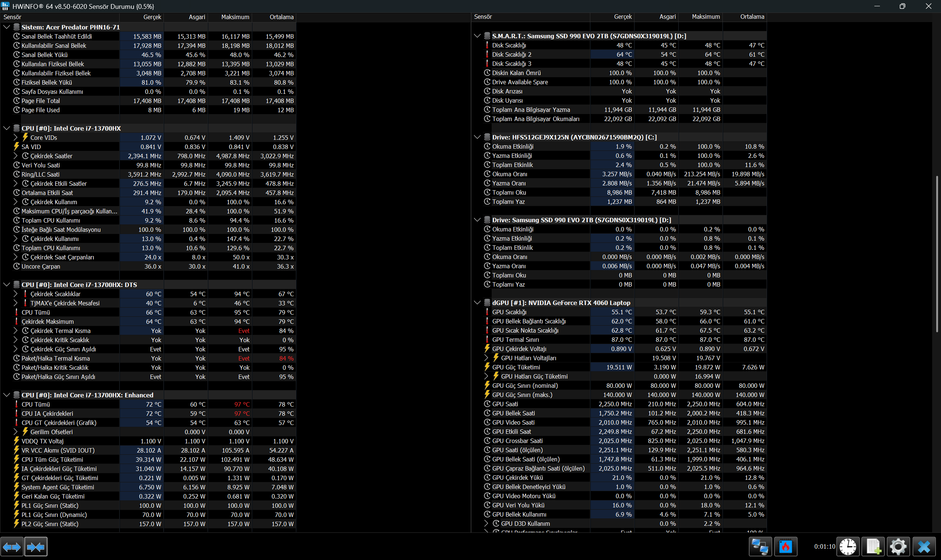The image size is (941, 560).
Task: Click the expand layout arrows icon
Action: point(12,546)
